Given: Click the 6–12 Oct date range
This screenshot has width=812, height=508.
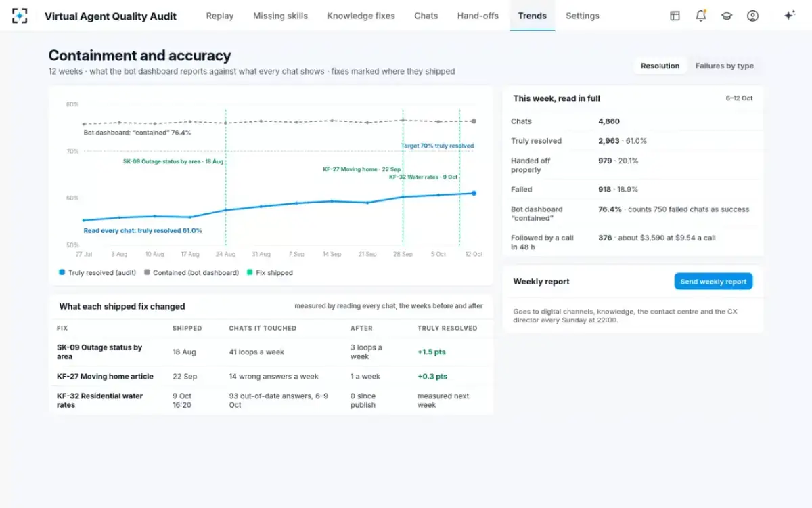Looking at the screenshot, I should click(x=739, y=98).
